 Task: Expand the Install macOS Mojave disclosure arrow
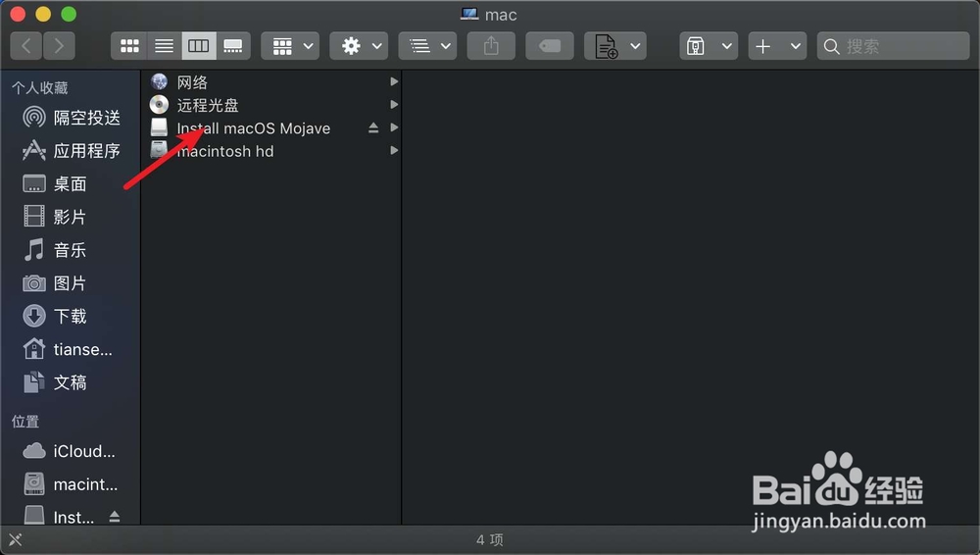pyautogui.click(x=394, y=127)
